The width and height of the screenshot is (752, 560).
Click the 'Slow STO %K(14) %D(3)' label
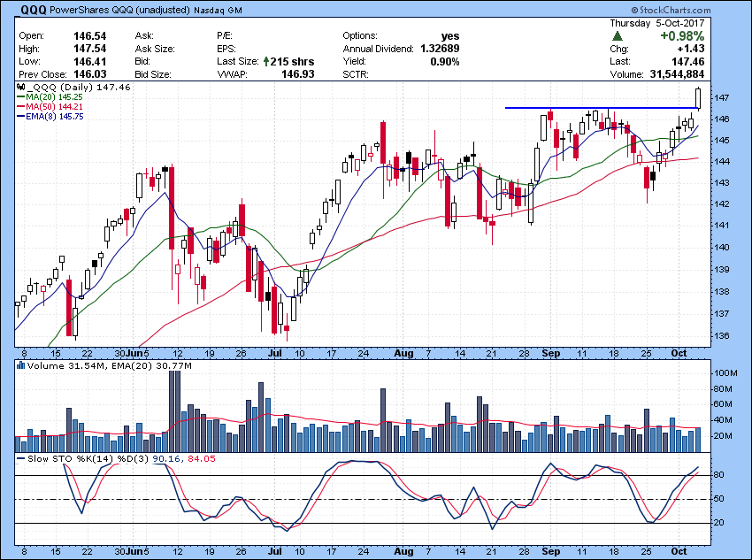point(88,459)
